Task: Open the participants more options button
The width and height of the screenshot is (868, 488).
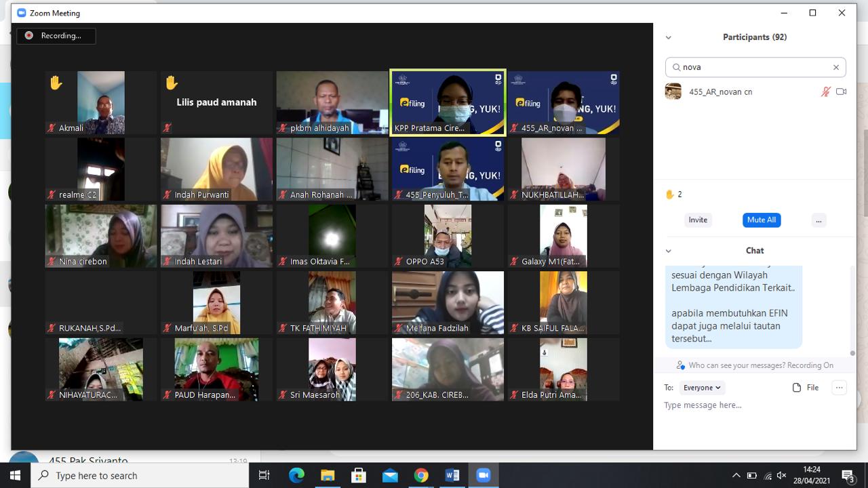Action: [818, 220]
